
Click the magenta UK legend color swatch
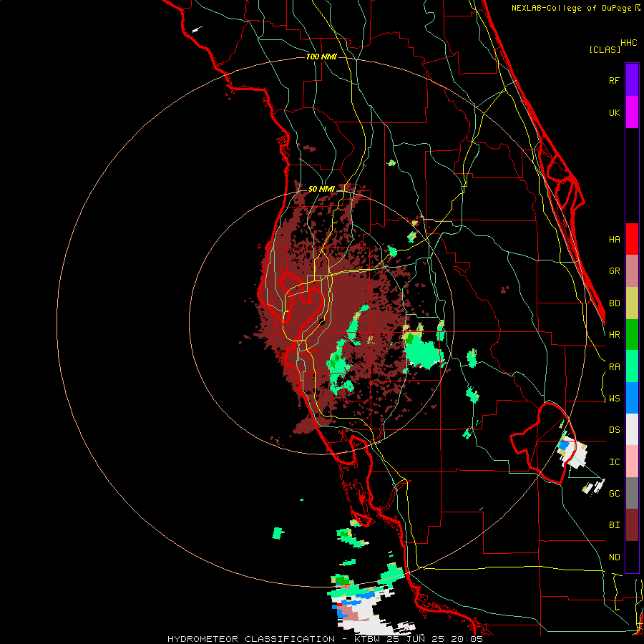(632, 112)
